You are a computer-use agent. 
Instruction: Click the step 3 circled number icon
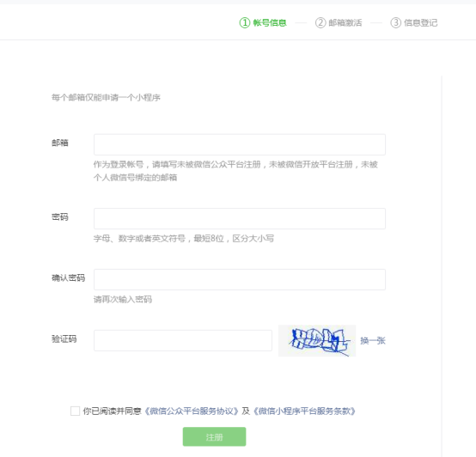[x=396, y=22]
